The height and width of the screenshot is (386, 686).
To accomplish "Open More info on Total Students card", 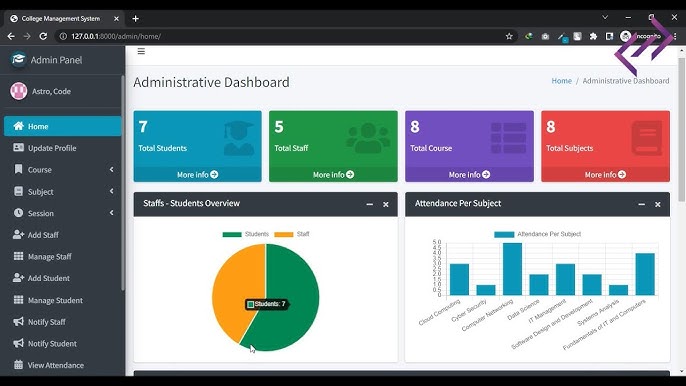I will point(197,175).
